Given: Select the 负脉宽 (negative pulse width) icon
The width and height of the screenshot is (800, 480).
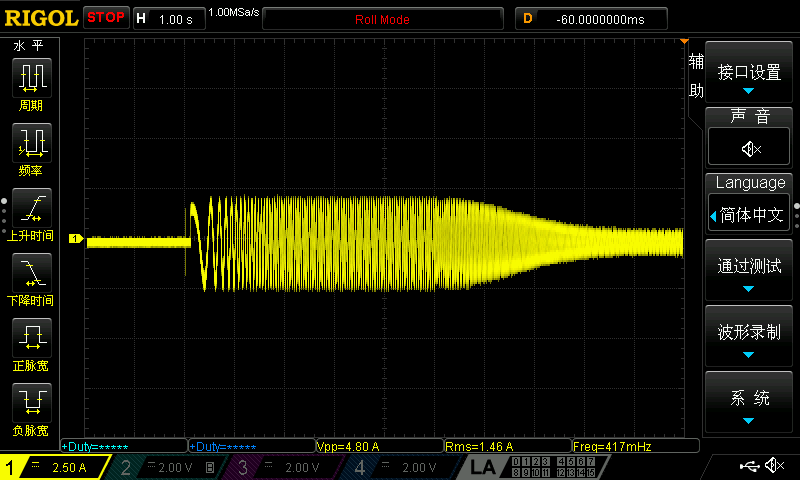Looking at the screenshot, I should click(x=32, y=403).
